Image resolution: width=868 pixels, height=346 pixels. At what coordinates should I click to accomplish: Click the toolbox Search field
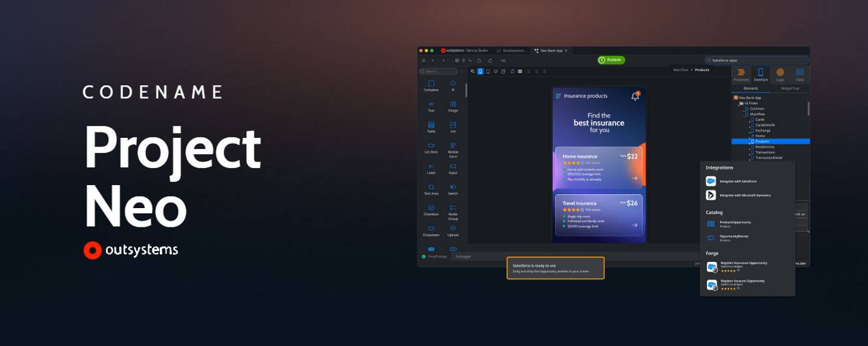click(x=439, y=71)
